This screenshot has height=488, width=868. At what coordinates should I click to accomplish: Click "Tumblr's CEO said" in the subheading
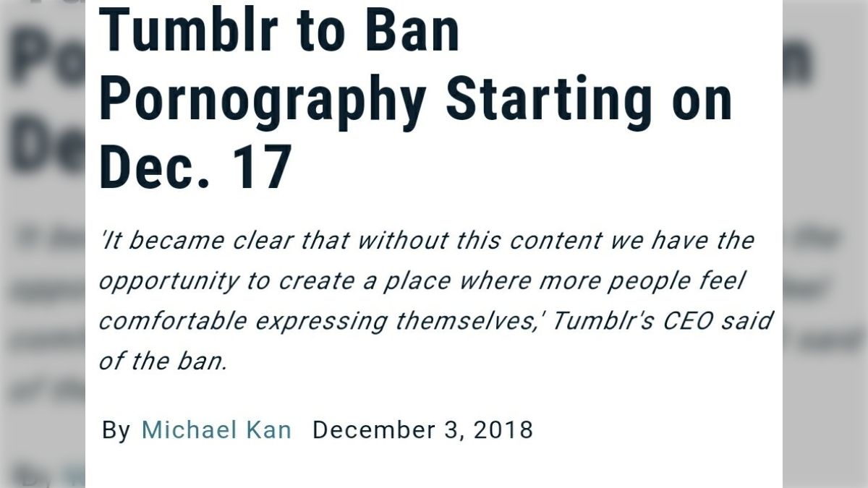(663, 320)
